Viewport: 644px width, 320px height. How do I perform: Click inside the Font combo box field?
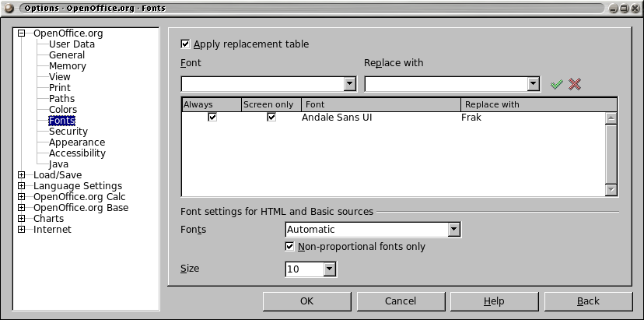tap(262, 84)
